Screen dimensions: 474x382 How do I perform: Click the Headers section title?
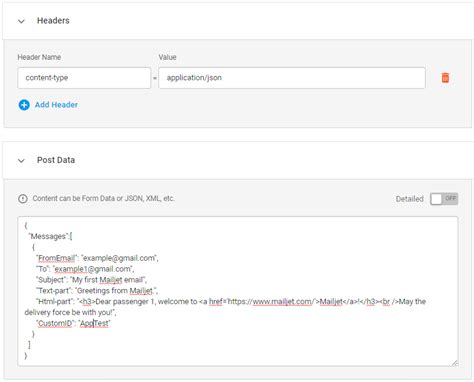tap(53, 21)
